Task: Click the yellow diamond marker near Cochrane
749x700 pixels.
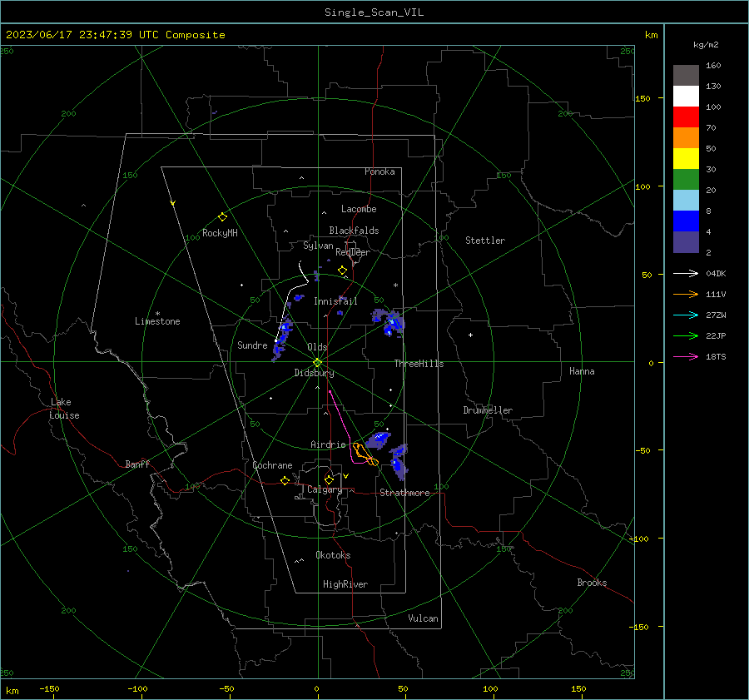Action: pos(285,480)
